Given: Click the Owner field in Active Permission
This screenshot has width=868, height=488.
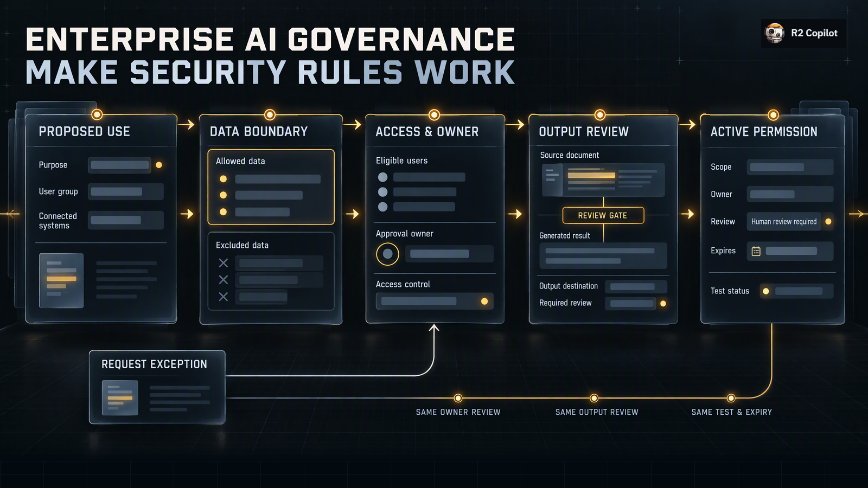Looking at the screenshot, I should [x=790, y=194].
